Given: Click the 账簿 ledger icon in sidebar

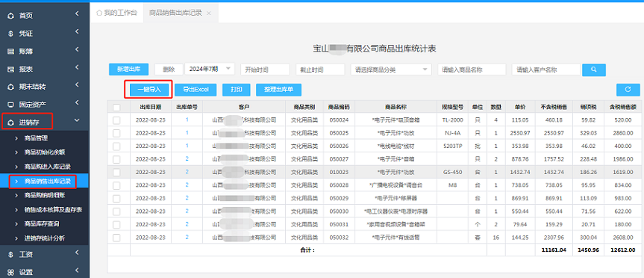Looking at the screenshot, I should tap(11, 52).
